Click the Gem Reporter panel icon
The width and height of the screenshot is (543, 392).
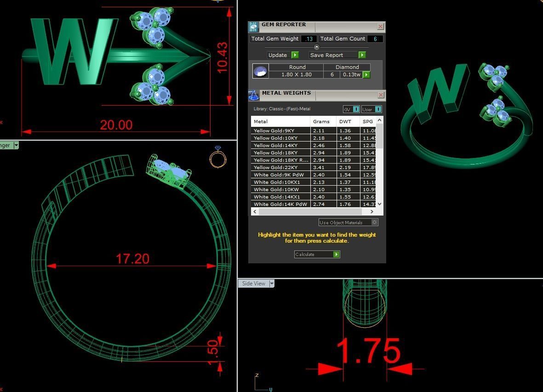pos(253,27)
